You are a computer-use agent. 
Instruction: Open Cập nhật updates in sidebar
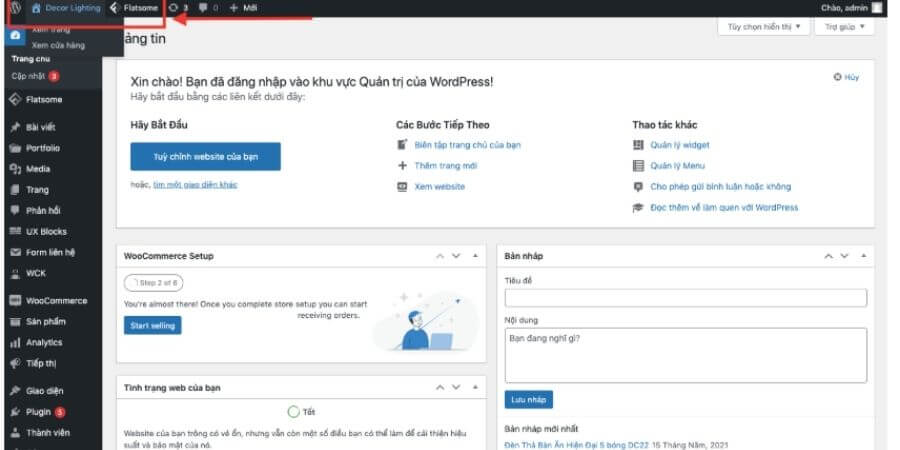click(36, 76)
